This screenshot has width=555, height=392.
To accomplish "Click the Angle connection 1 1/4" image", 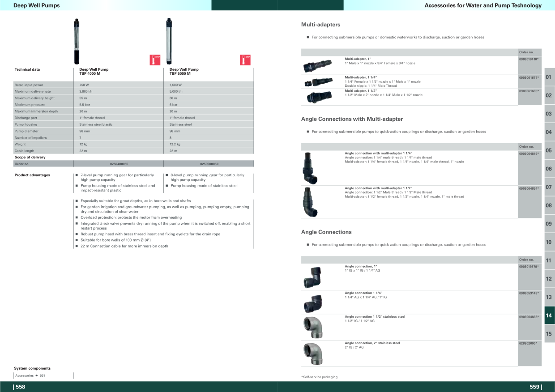I will click(x=312, y=303).
